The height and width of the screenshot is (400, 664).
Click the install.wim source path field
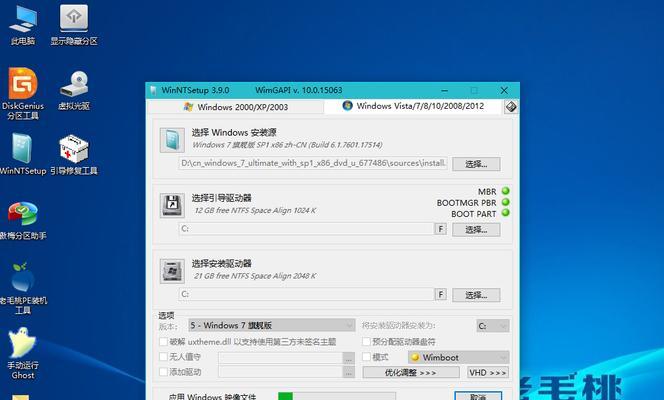[313, 163]
